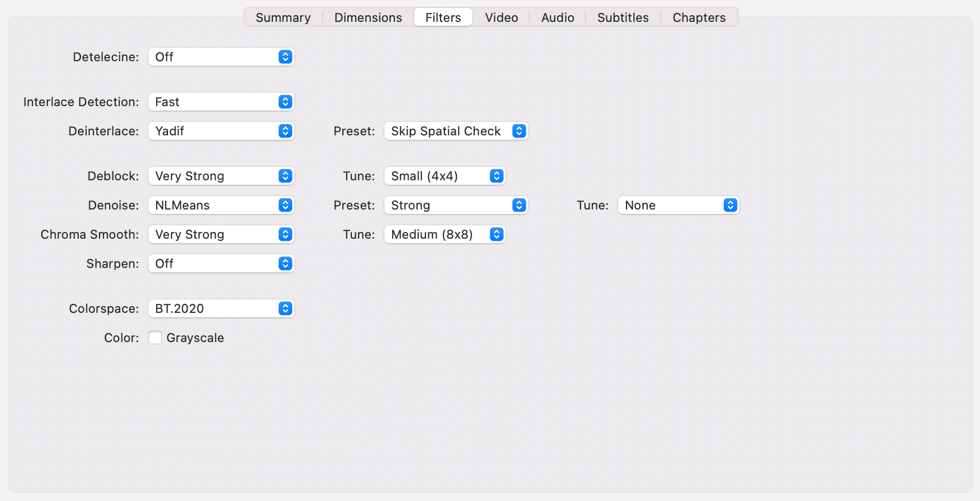Go to the Audio tab

click(558, 17)
